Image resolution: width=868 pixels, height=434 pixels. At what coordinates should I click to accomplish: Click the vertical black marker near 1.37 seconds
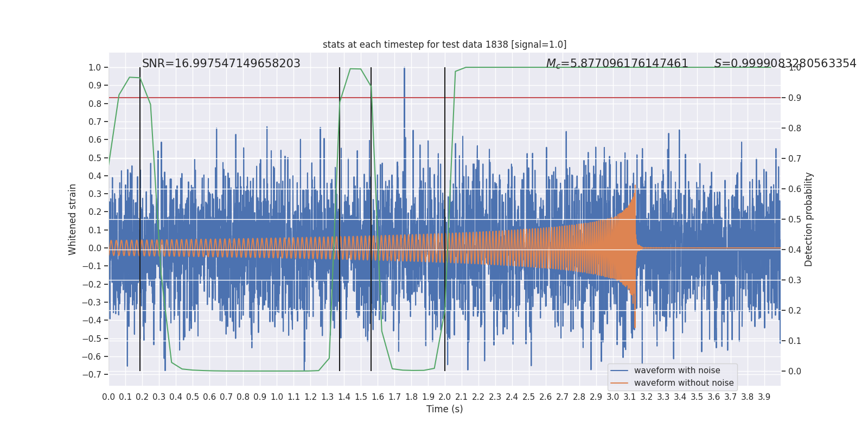coord(340,217)
